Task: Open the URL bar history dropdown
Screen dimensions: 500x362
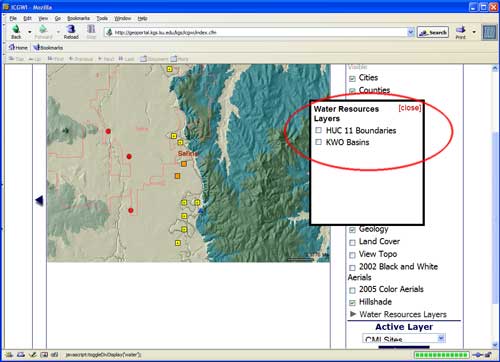Action: click(x=411, y=32)
